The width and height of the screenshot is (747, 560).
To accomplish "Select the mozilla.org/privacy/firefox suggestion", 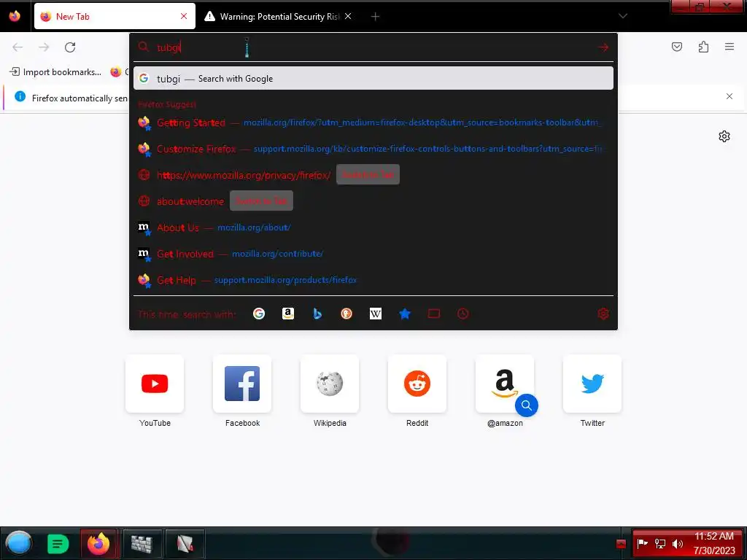I will [373, 175].
